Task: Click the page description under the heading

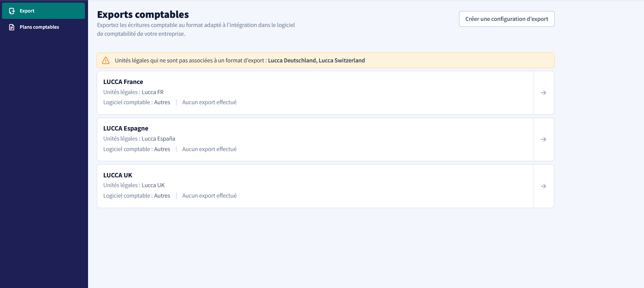Action: tap(196, 29)
